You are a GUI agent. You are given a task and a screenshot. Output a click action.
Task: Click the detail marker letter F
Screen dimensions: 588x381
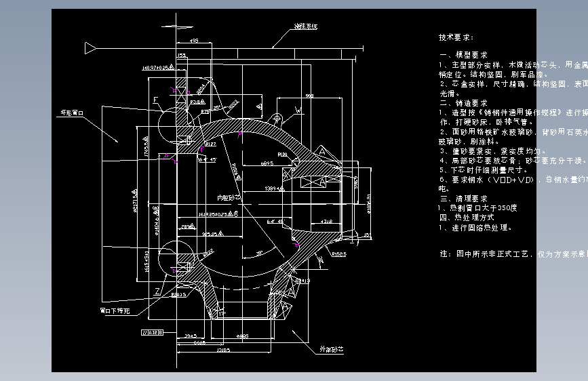156,100
